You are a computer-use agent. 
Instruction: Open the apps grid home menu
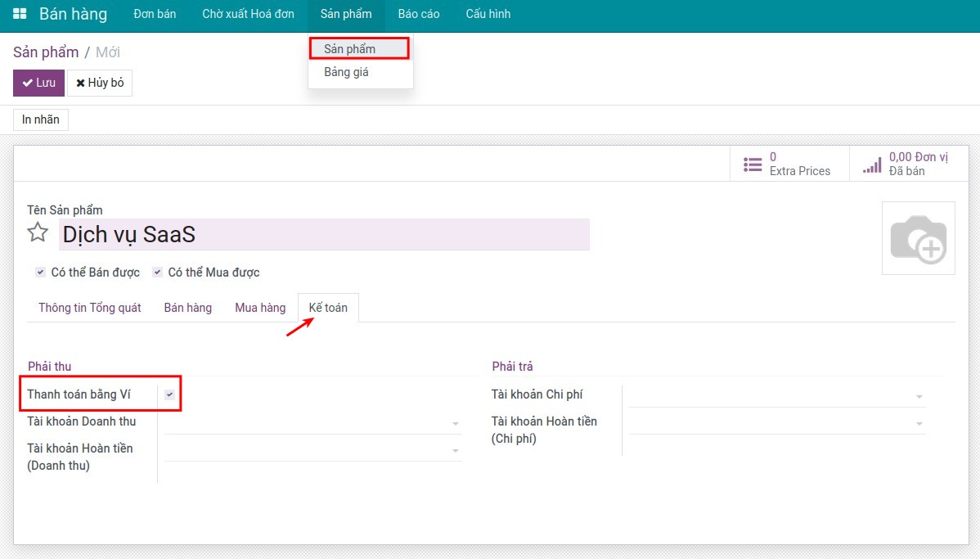coord(20,14)
